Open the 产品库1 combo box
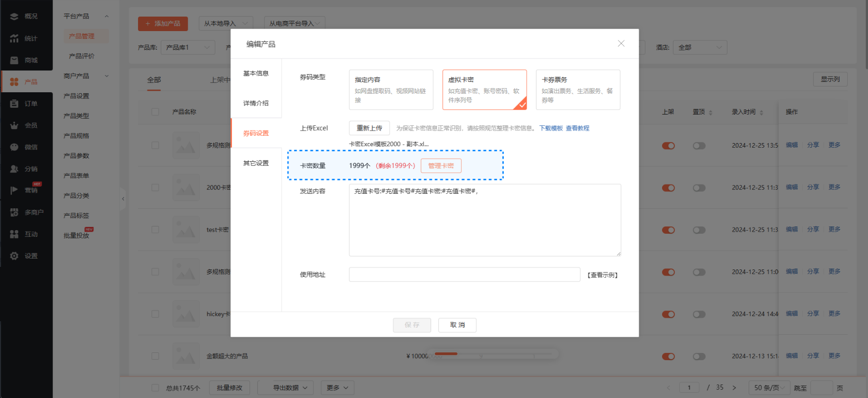This screenshot has height=398, width=868. (188, 47)
